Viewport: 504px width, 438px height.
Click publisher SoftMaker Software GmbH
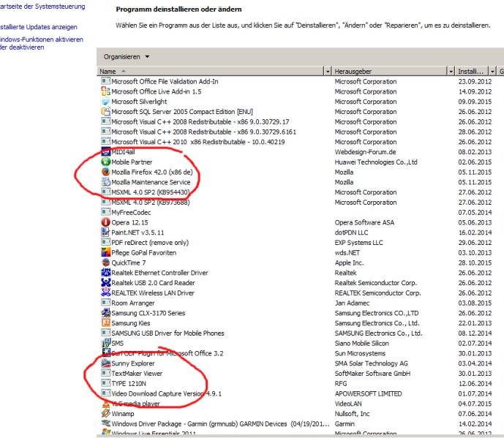pos(372,373)
